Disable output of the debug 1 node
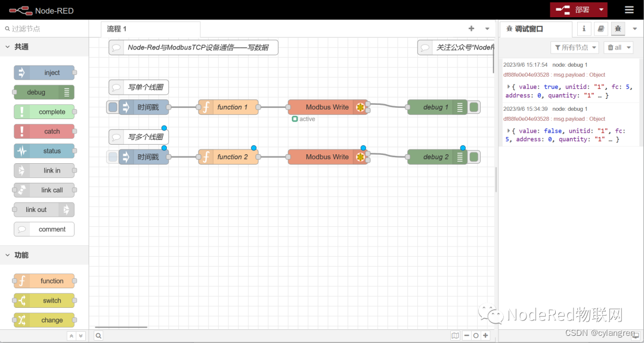Screen dimensions: 644x343 (x=473, y=107)
